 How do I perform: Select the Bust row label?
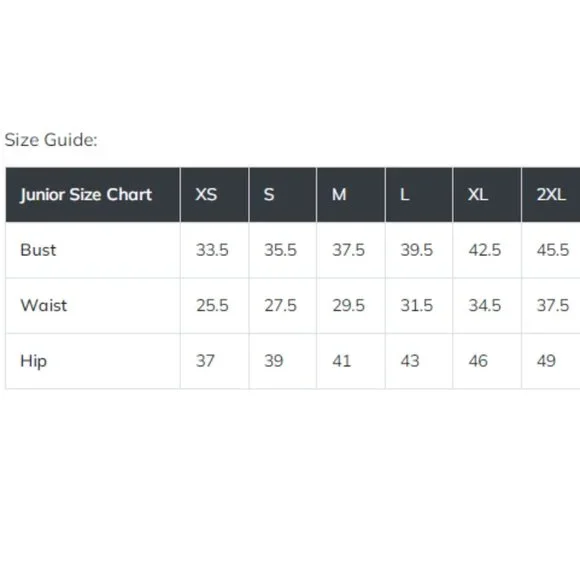coord(38,250)
